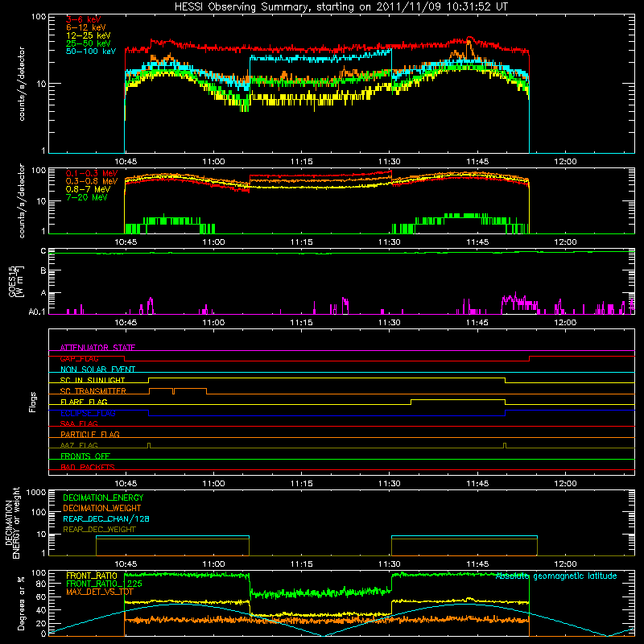Click counts/s/detector axis title of keV panel
The height and width of the screenshot is (644, 644).
pyautogui.click(x=21, y=84)
